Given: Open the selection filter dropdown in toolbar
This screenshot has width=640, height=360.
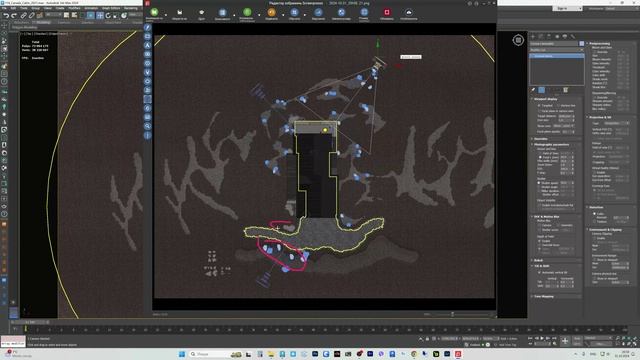Looking at the screenshot, I should click(x=53, y=15).
